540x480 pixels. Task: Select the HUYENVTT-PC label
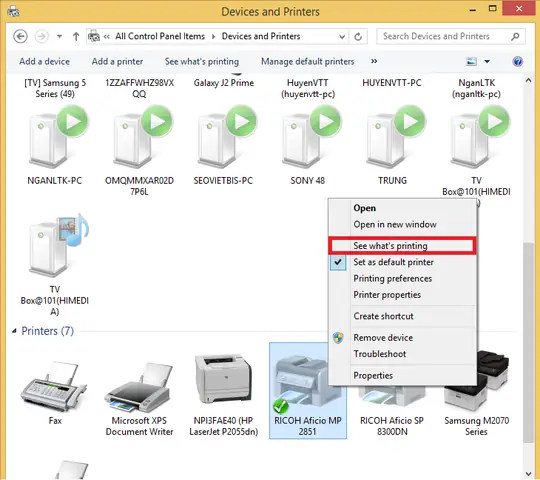click(x=392, y=83)
